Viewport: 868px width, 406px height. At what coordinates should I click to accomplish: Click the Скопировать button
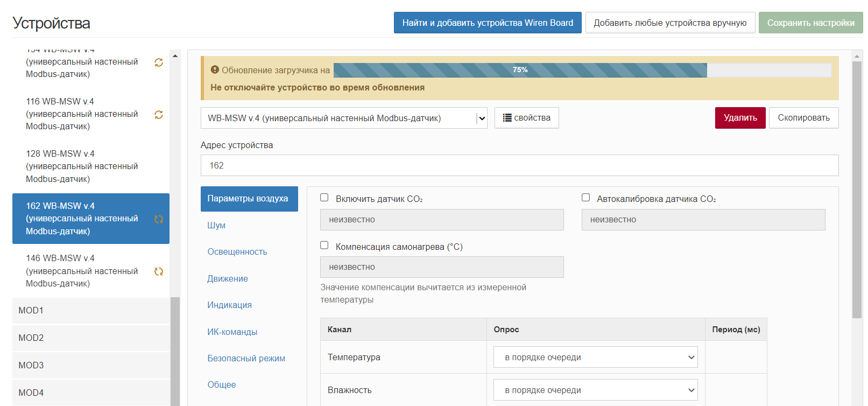(x=803, y=118)
